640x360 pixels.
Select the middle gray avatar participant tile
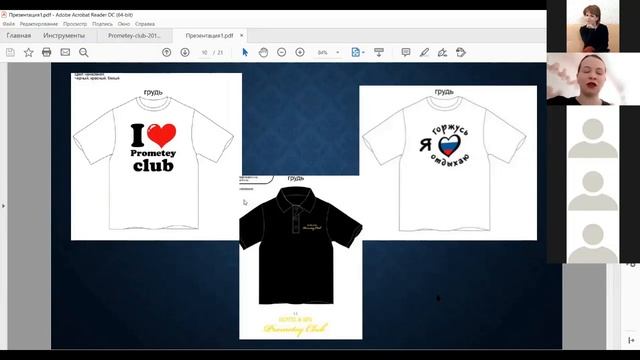[593, 184]
